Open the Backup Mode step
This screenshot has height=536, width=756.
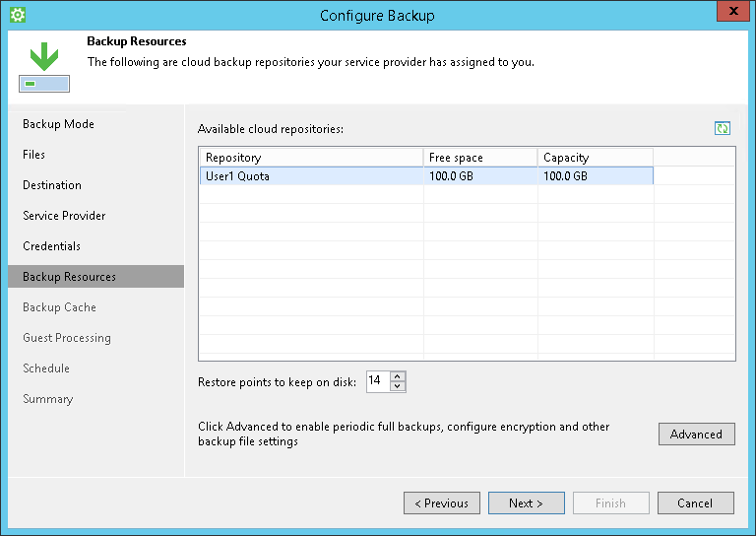click(x=58, y=124)
